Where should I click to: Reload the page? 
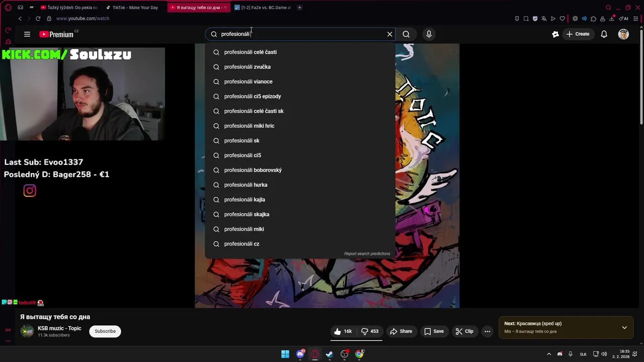coord(38,19)
